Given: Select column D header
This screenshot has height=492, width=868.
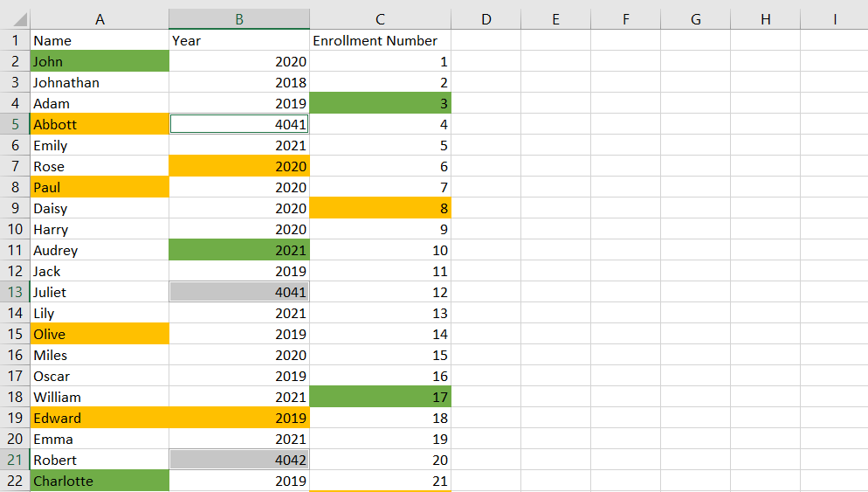Looking at the screenshot, I should [x=486, y=19].
